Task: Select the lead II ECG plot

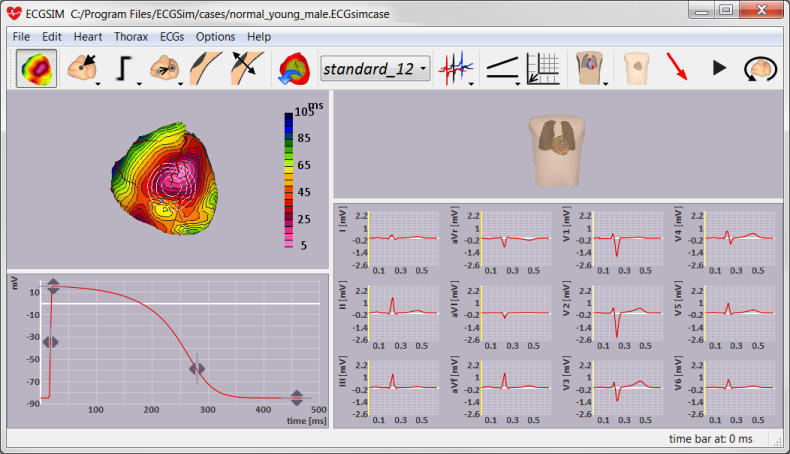Action: pos(403,313)
